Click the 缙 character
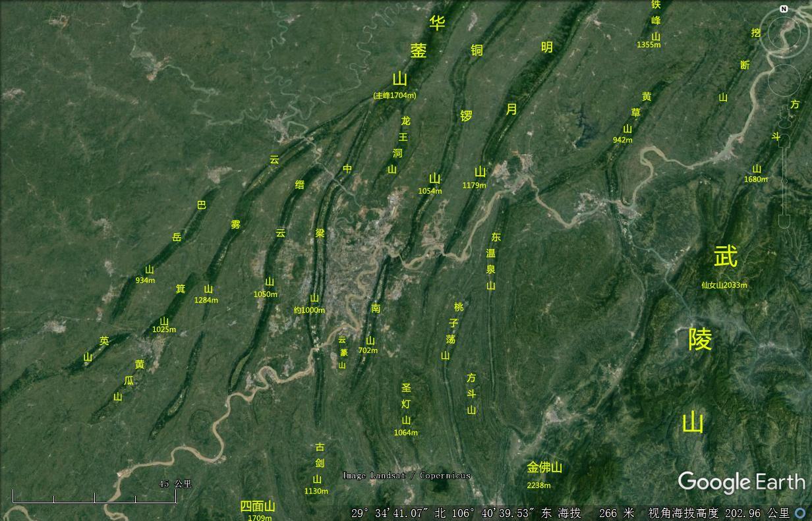 click(300, 184)
